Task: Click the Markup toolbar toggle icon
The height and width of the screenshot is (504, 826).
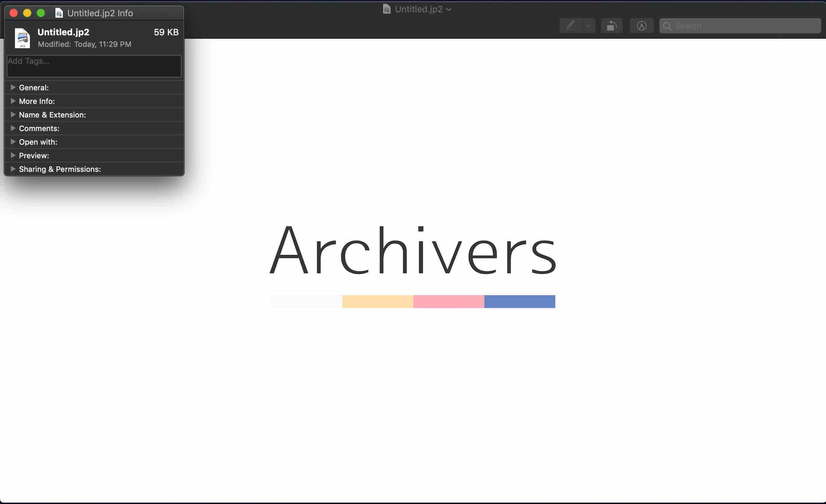Action: pyautogui.click(x=641, y=26)
